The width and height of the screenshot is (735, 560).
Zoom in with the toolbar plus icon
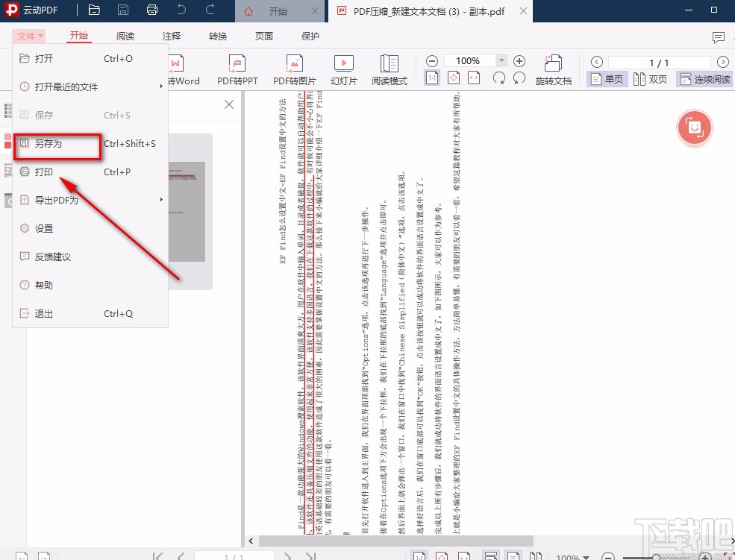tap(519, 61)
